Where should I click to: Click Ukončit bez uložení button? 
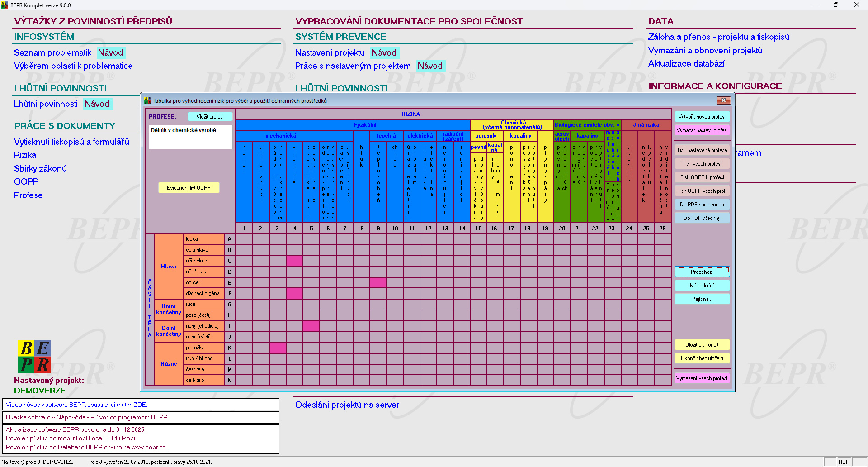click(702, 358)
